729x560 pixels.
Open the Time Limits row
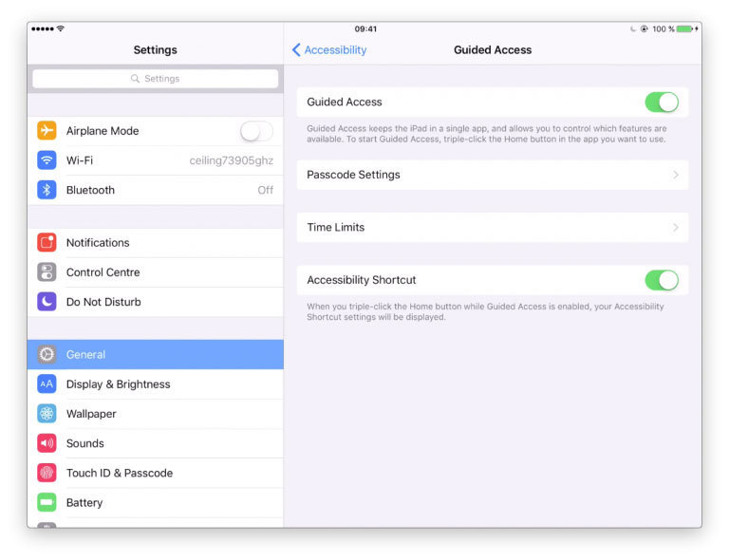(493, 227)
